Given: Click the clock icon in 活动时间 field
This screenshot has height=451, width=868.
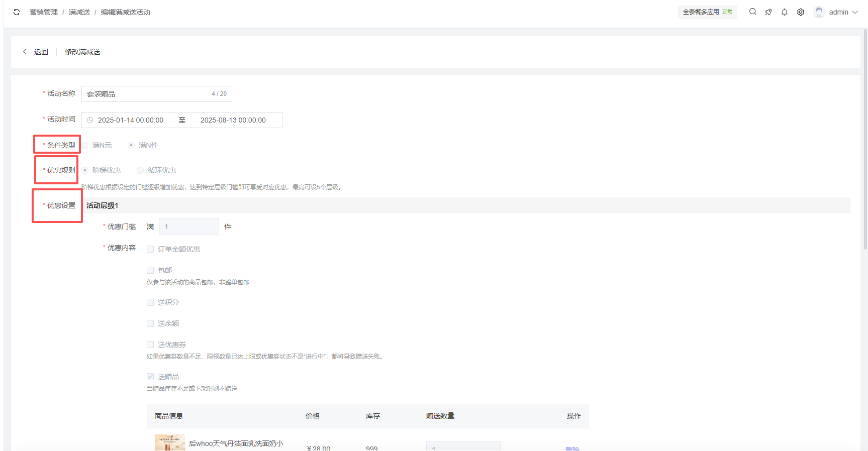Looking at the screenshot, I should click(90, 120).
